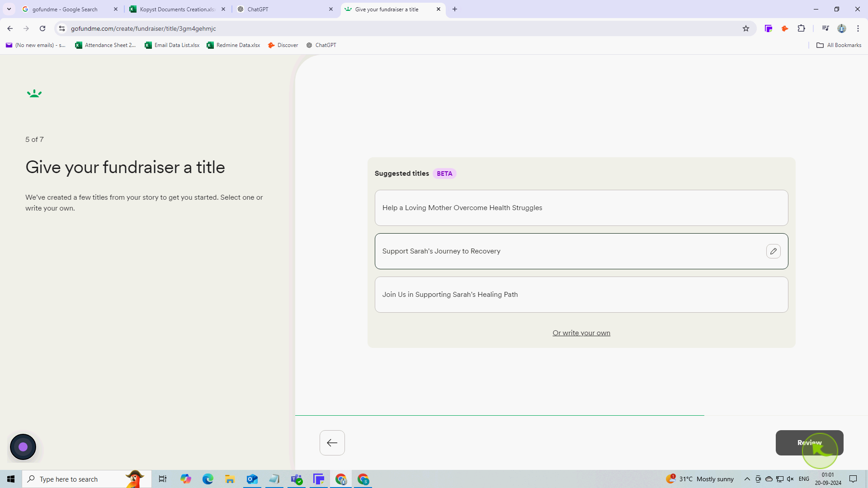Click the screen recording circle icon
This screenshot has height=488, width=868.
[x=23, y=446]
